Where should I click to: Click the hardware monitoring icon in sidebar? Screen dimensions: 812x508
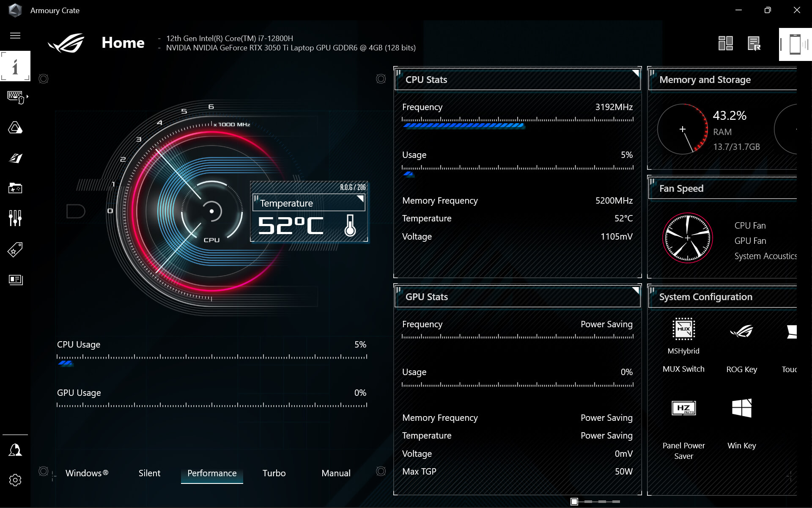[15, 279]
